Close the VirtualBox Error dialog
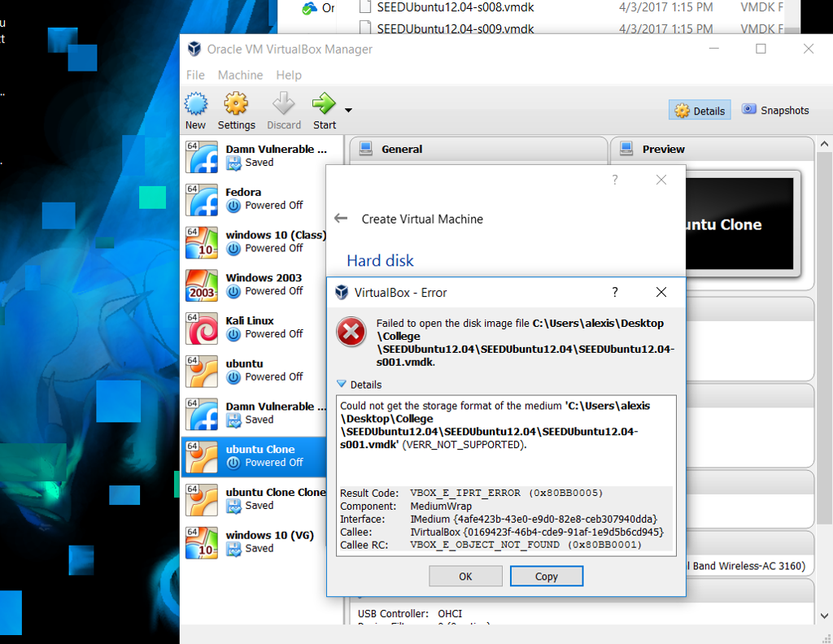The width and height of the screenshot is (833, 644). pyautogui.click(x=661, y=292)
